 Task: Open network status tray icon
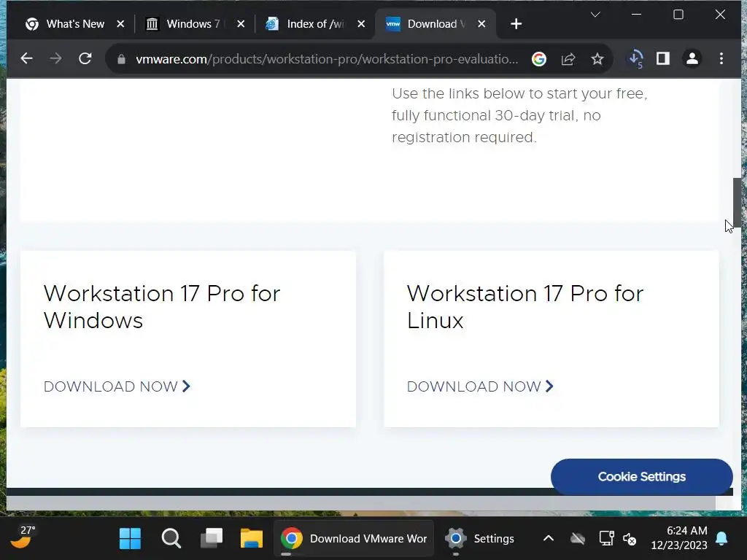(x=606, y=539)
